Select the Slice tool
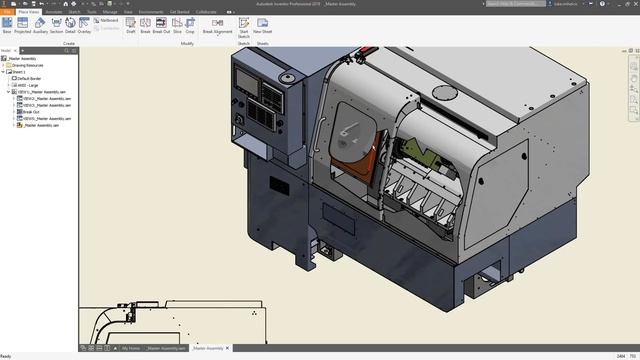 (177, 25)
